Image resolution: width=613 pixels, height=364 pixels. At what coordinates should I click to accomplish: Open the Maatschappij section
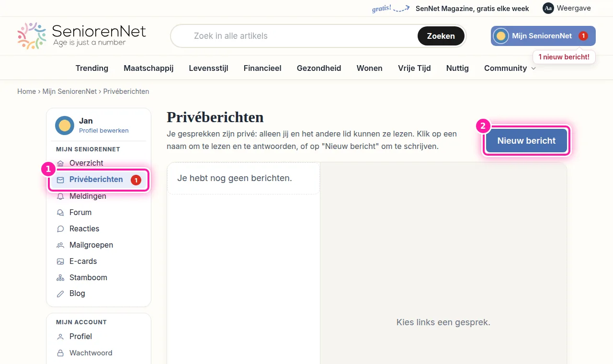pyautogui.click(x=148, y=68)
